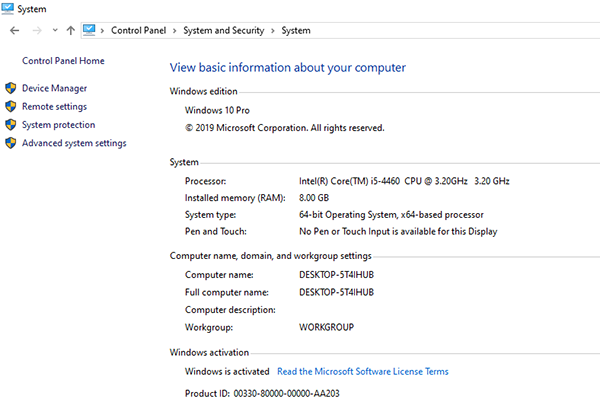Go up one level with up arrow
This screenshot has height=418, width=600.
click(70, 31)
